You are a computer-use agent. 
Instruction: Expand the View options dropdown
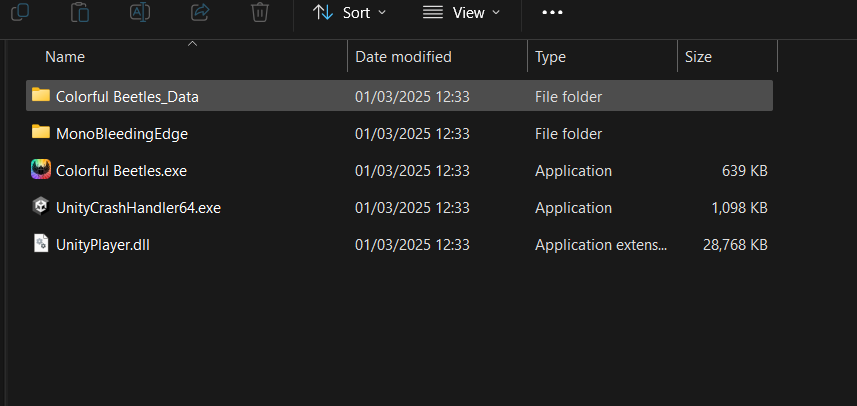(460, 13)
